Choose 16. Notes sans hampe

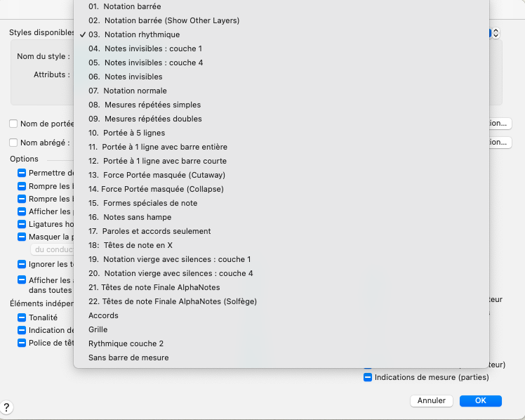(130, 217)
